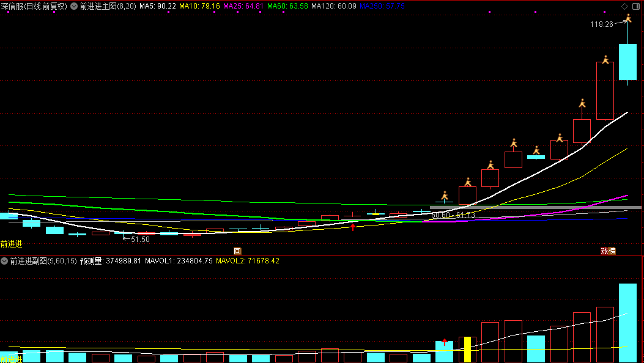Open dropdown arrow next to 深信服 title
The width and height of the screenshot is (644, 363).
pos(74,6)
